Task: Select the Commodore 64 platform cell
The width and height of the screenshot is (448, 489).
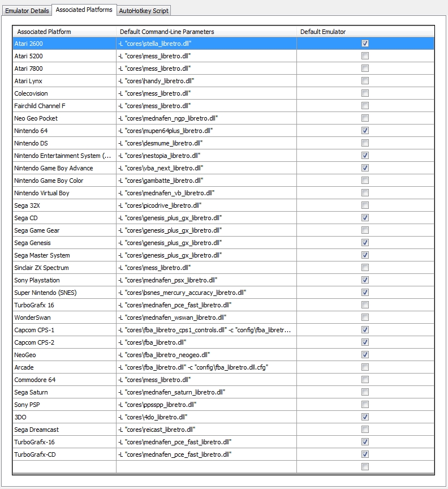Action: click(x=64, y=380)
